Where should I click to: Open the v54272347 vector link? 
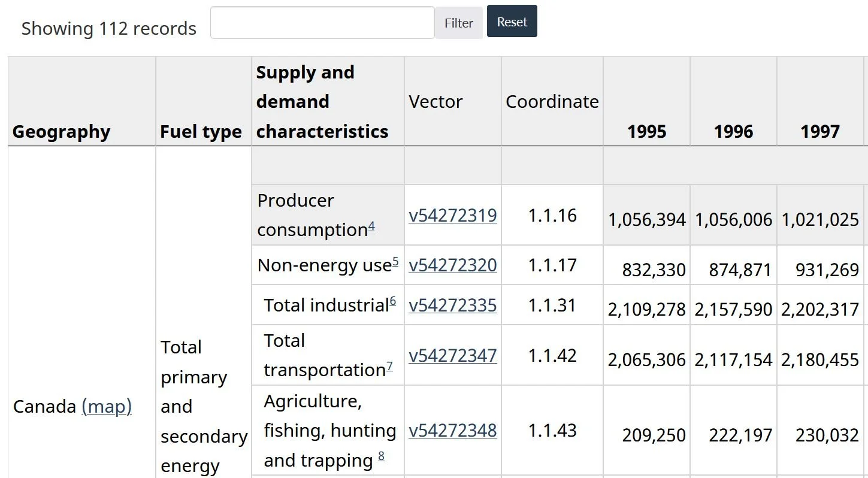pyautogui.click(x=452, y=355)
